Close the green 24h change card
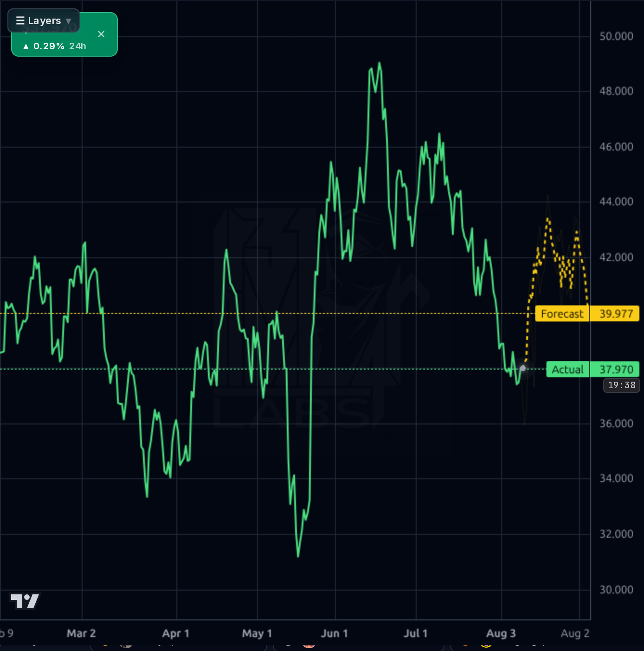644x651 pixels. pos(101,34)
